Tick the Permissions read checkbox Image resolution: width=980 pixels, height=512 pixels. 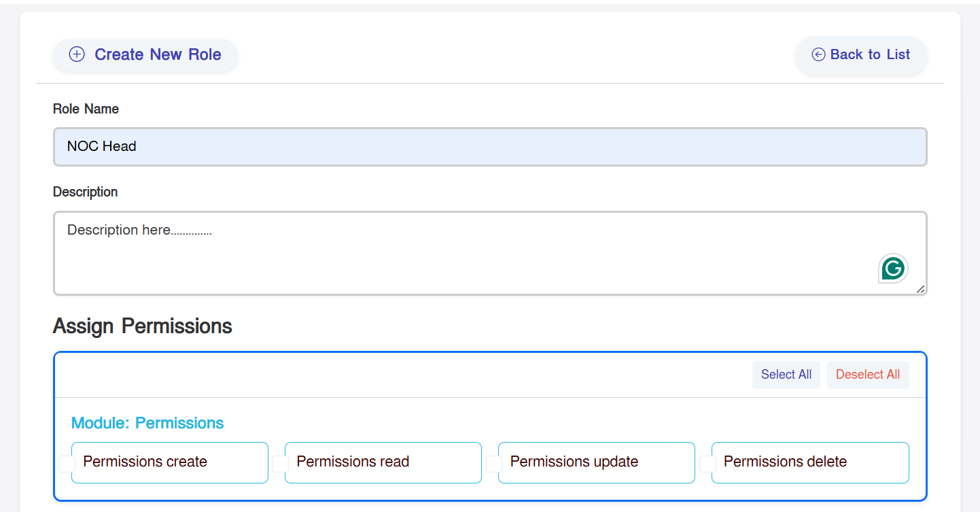(280, 464)
